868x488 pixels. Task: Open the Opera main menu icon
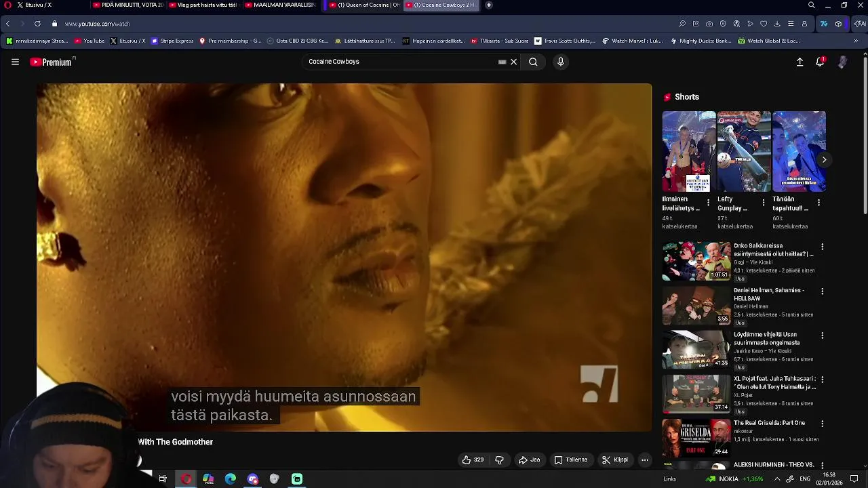7,5
